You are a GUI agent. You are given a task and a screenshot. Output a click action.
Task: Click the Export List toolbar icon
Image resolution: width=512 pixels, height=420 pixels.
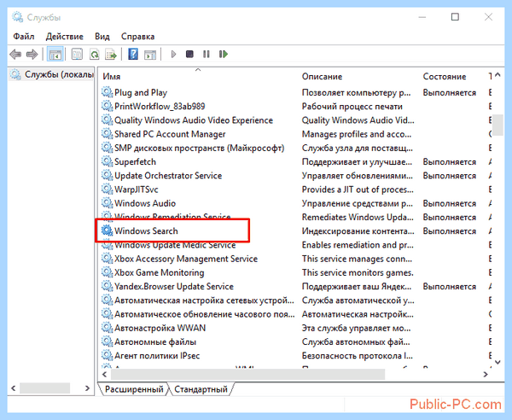111,55
